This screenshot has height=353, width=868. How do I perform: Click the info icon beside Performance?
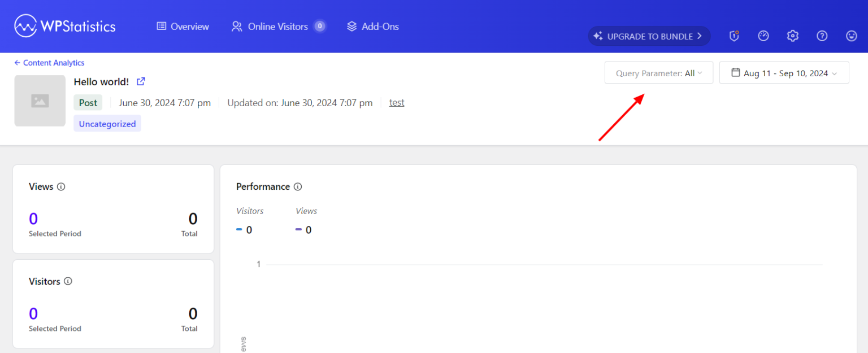point(298,186)
